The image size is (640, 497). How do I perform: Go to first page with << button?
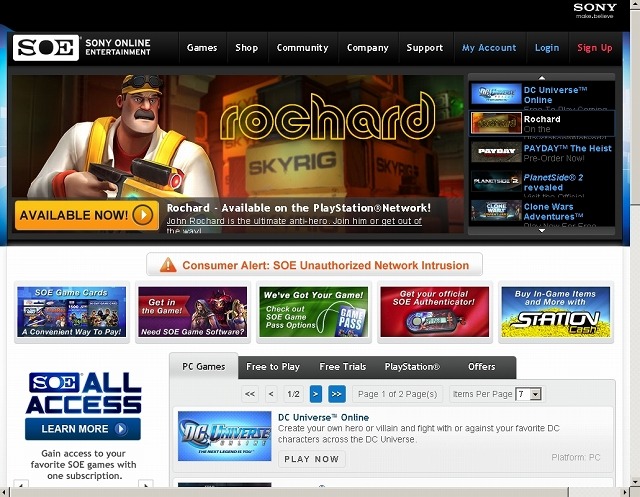[x=250, y=394]
